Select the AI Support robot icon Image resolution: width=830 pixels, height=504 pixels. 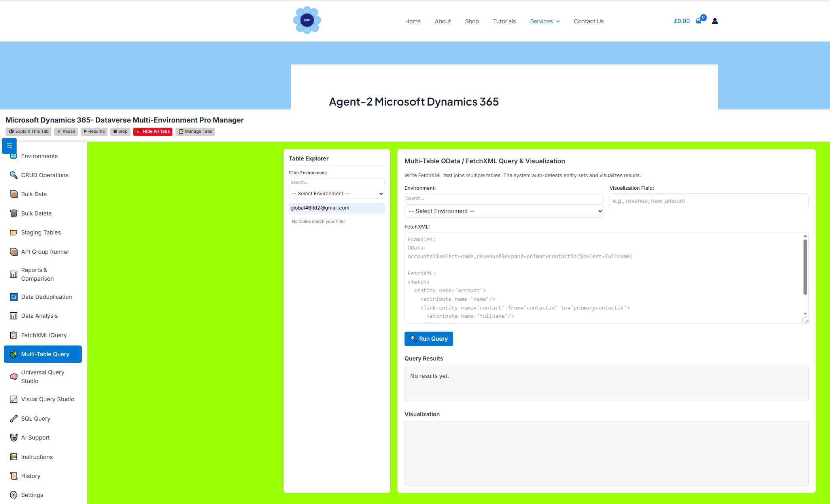[13, 437]
